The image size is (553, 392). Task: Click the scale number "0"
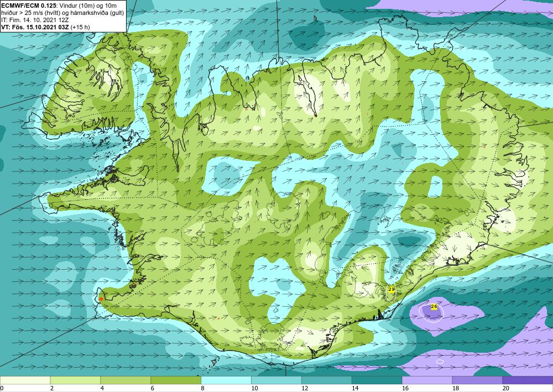click(2, 388)
